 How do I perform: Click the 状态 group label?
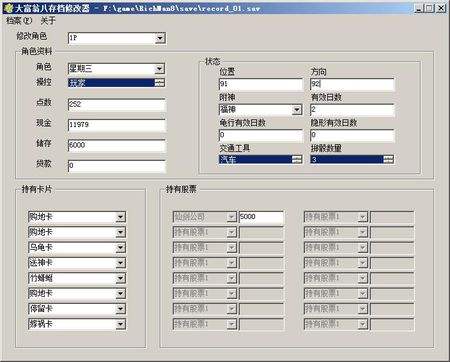[212, 61]
